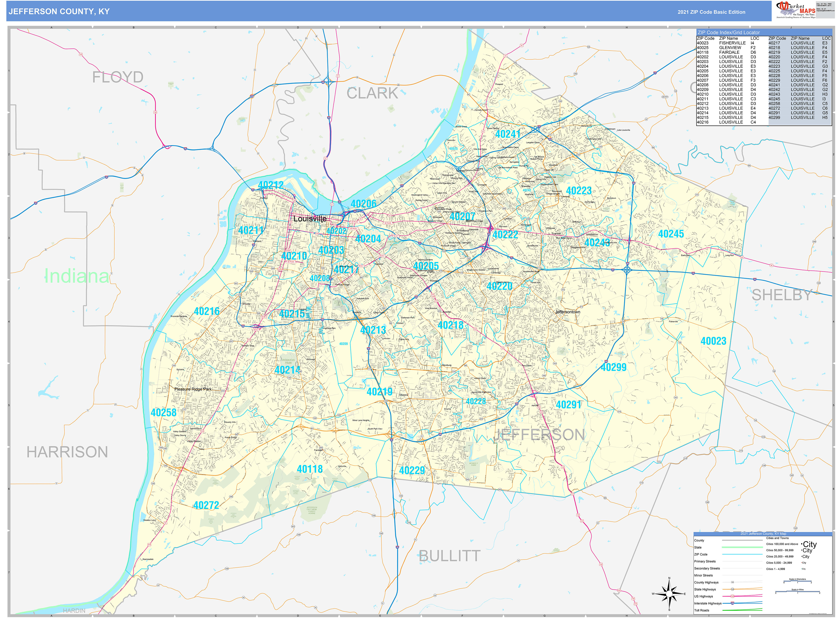Click the 40258 ZIP label on the map
Viewport: 840px width, 618px height.
(164, 412)
